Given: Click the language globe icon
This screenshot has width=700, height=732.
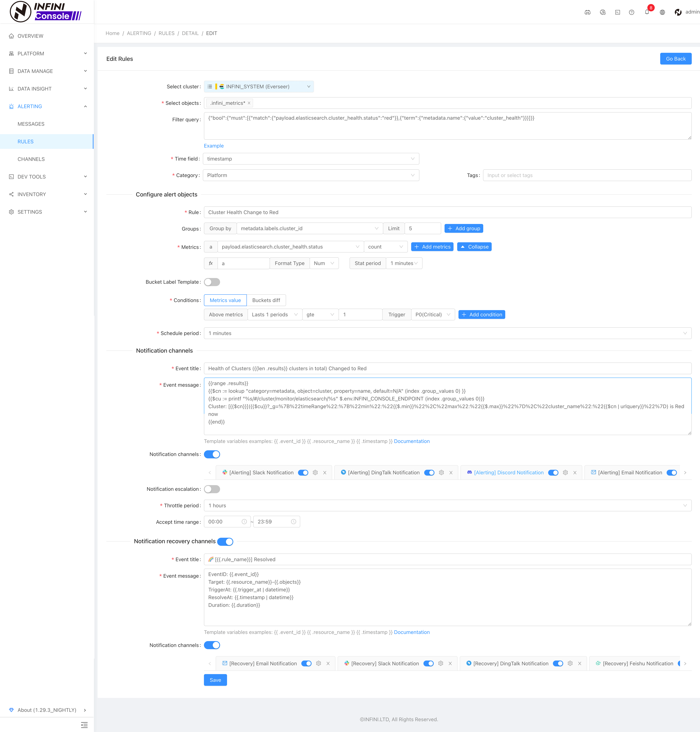Looking at the screenshot, I should click(x=662, y=12).
